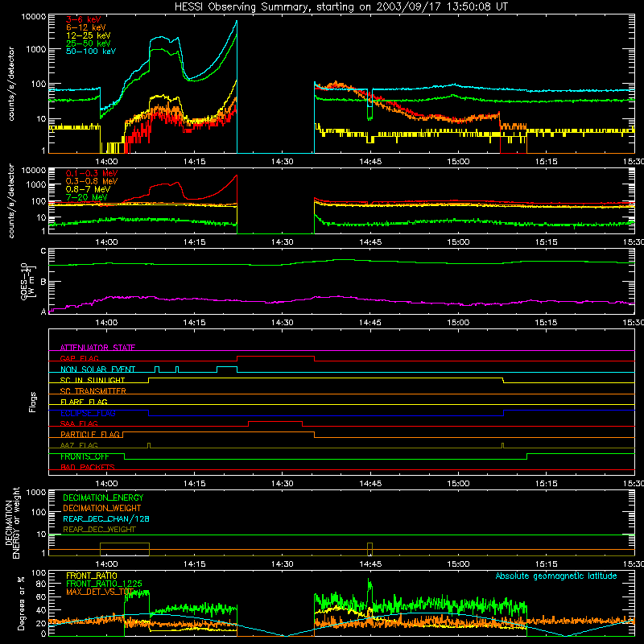The width and height of the screenshot is (644, 644).
Task: Select the 'Degrees or %' axis title
Action: [x=21, y=603]
